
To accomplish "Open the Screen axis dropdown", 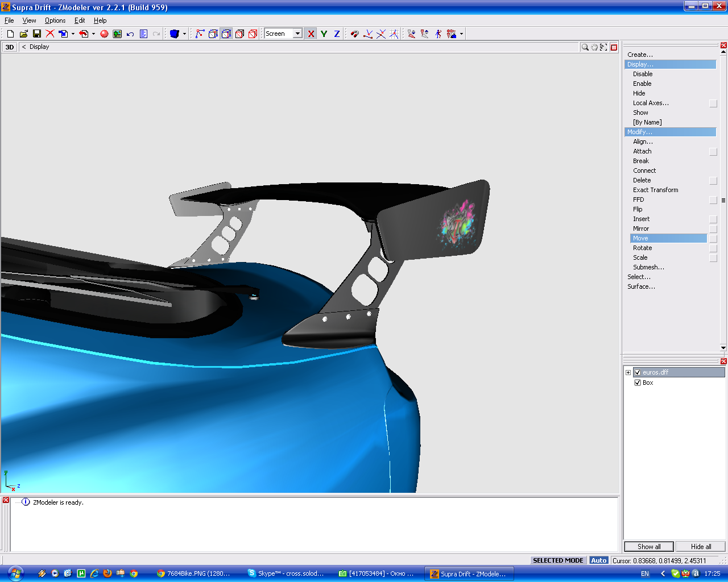I will point(297,34).
